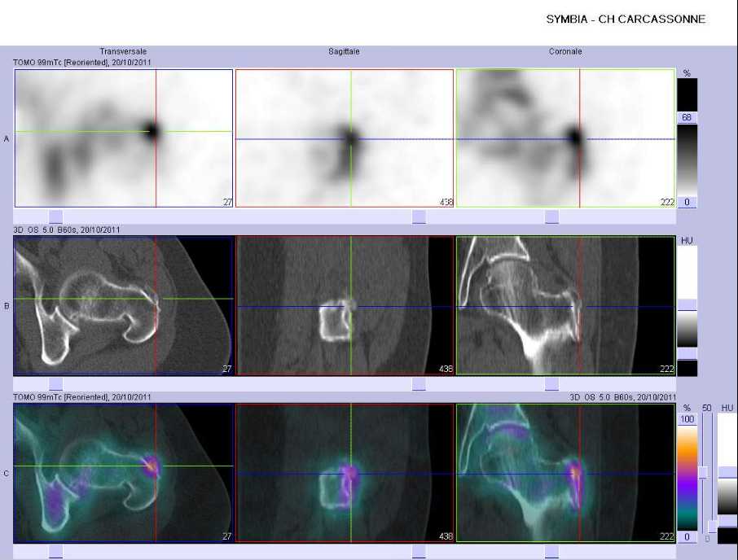Click the 100 upper handle on fusion colorbar
738x560 pixels.
pyautogui.click(x=687, y=419)
